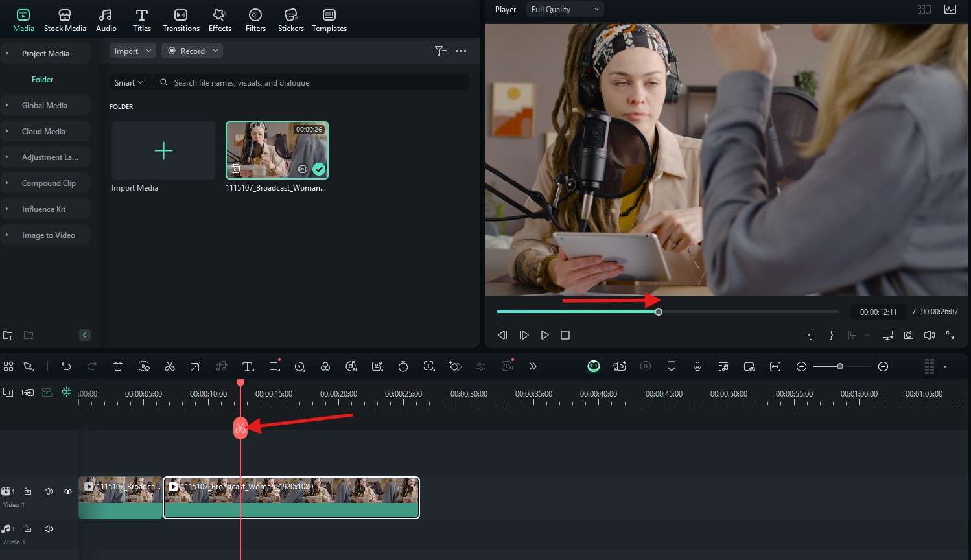Show more tools with double chevron
971x560 pixels.
coord(533,366)
